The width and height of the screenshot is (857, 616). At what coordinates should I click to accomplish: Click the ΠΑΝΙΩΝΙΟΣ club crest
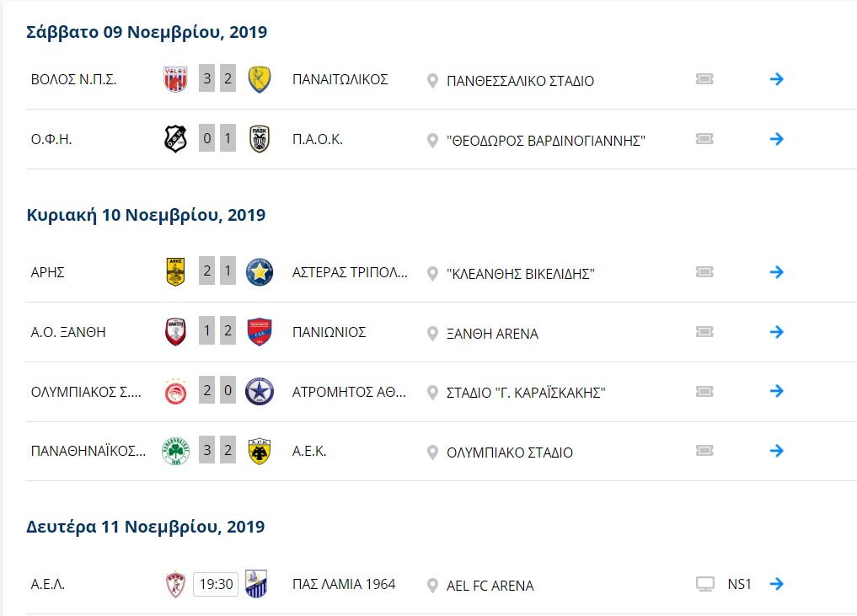coord(259,332)
